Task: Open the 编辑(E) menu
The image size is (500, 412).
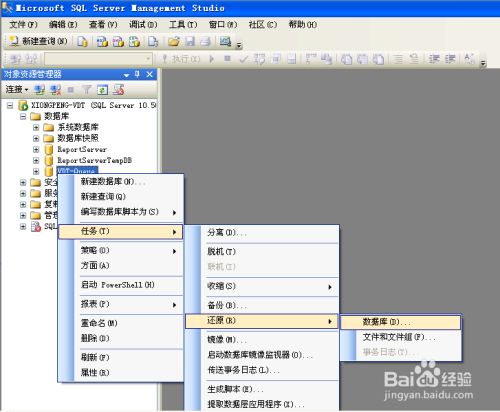Action: point(63,24)
